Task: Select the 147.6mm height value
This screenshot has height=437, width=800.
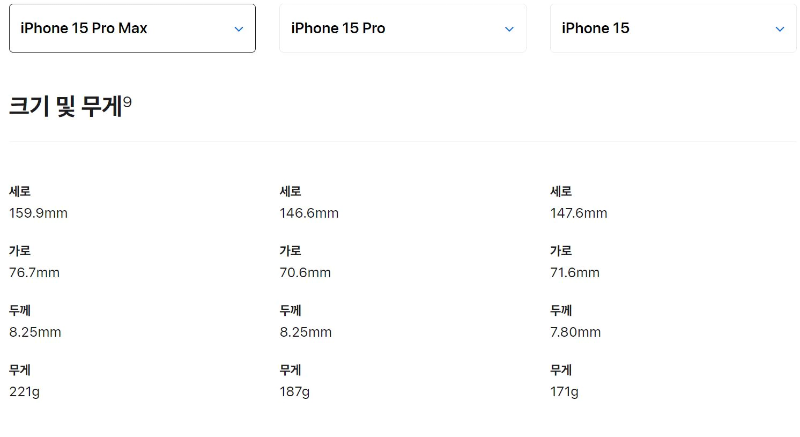Action: tap(579, 213)
